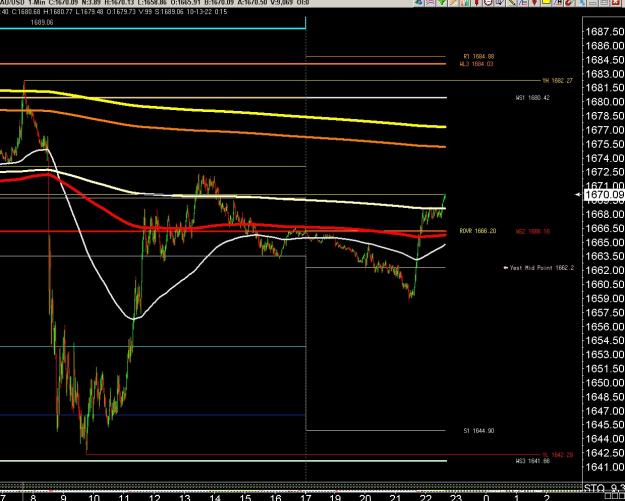Click the 1665.00 price axis label
Viewport: 625px width, 501px height.
(604, 242)
